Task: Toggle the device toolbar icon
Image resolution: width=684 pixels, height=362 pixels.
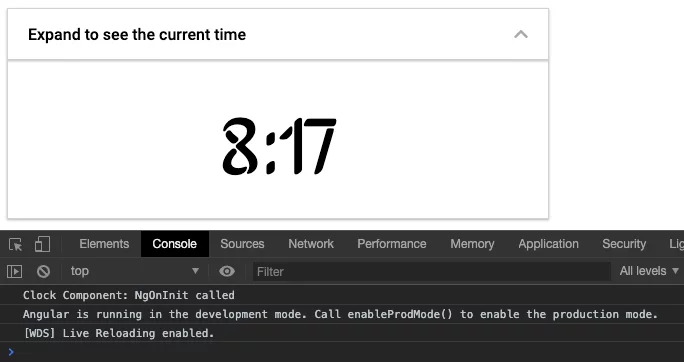Action: point(42,244)
